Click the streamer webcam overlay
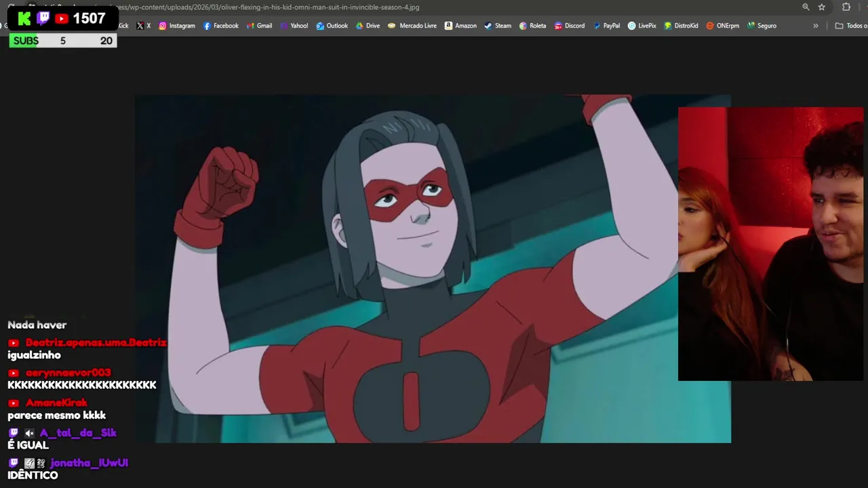Image resolution: width=868 pixels, height=488 pixels. tap(771, 244)
